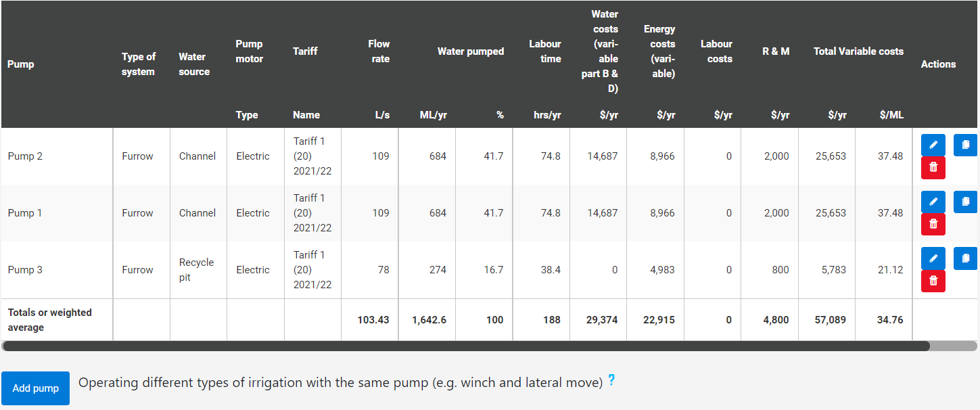
Task: Open the editor for Pump 3
Action: [x=933, y=258]
